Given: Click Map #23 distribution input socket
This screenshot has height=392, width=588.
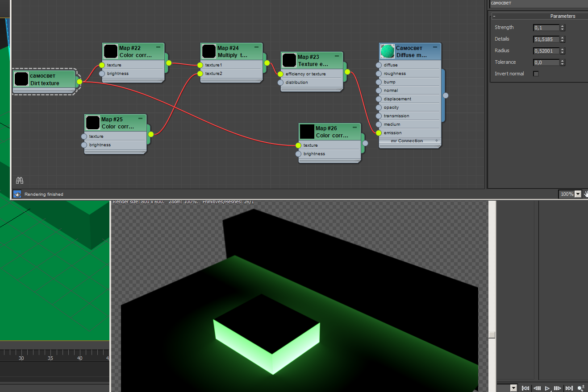Looking at the screenshot, I should point(280,83).
